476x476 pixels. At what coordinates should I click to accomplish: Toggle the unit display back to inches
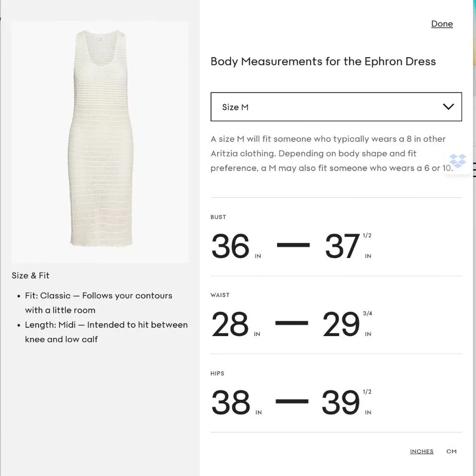click(421, 451)
